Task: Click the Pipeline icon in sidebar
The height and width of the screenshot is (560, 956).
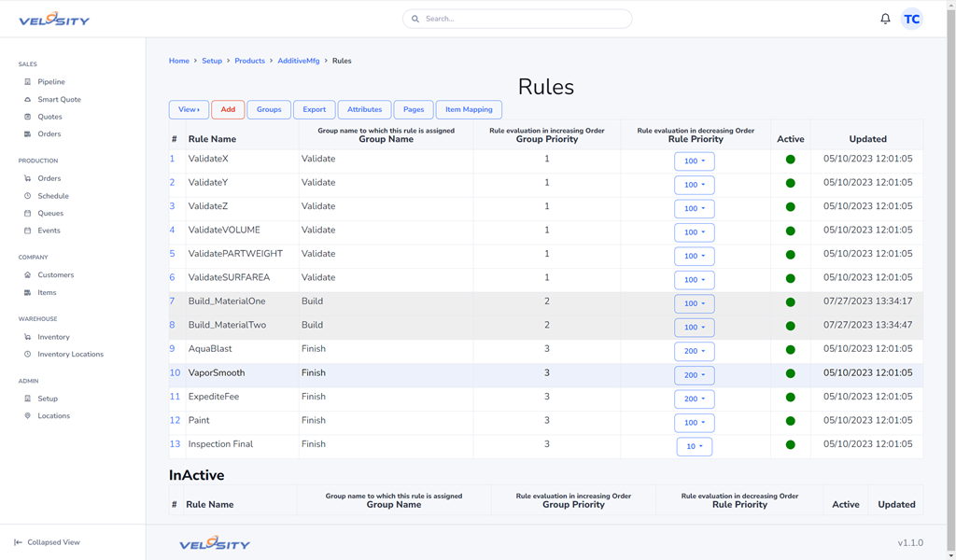Action: [x=27, y=82]
